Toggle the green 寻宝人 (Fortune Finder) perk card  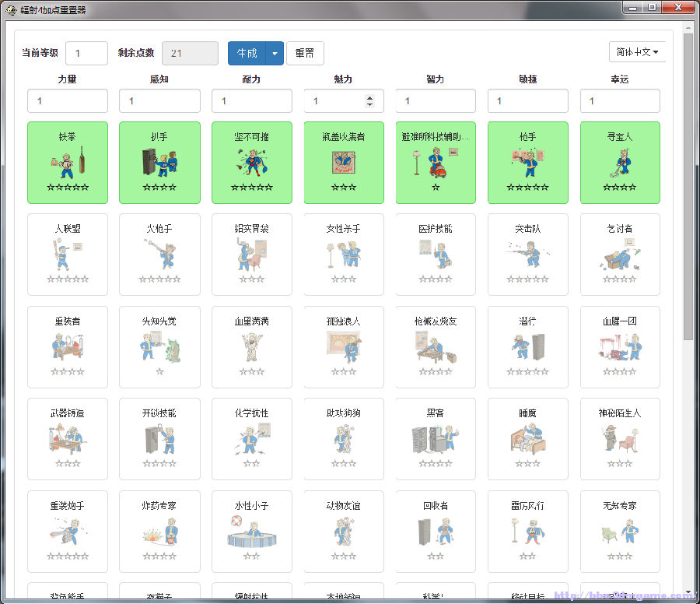point(620,162)
